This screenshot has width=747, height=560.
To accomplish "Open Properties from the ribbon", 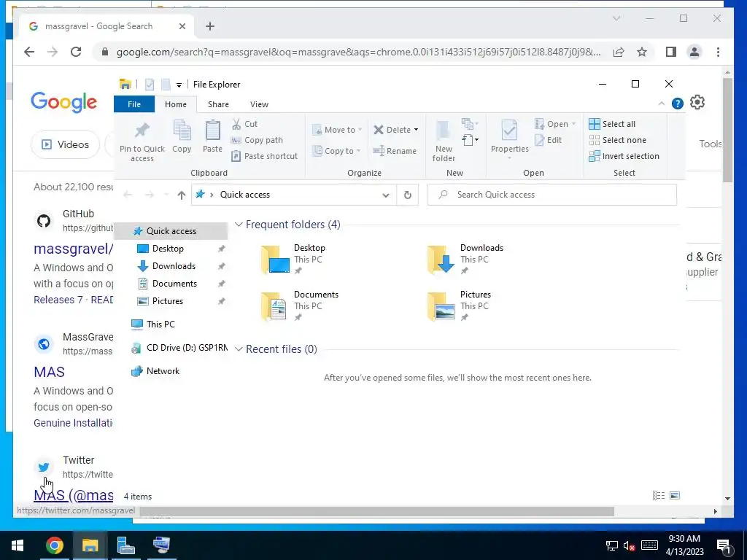I will 509,138.
